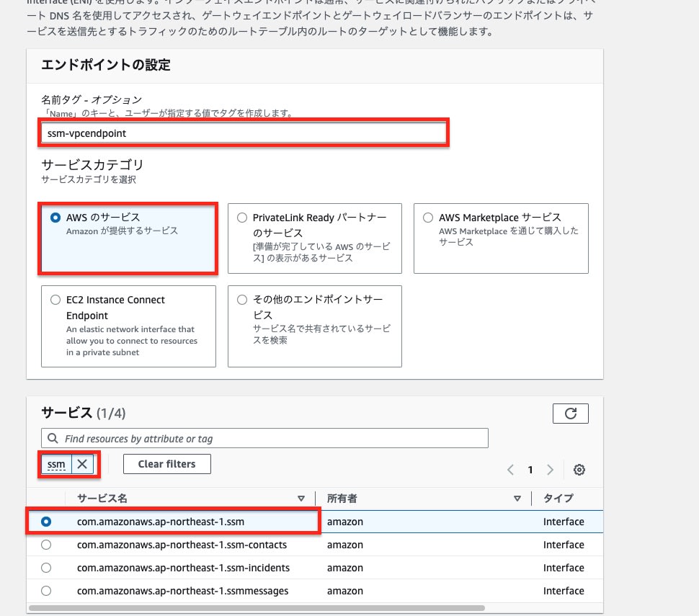Click Interface cell in ssmmessages row

tap(564, 591)
